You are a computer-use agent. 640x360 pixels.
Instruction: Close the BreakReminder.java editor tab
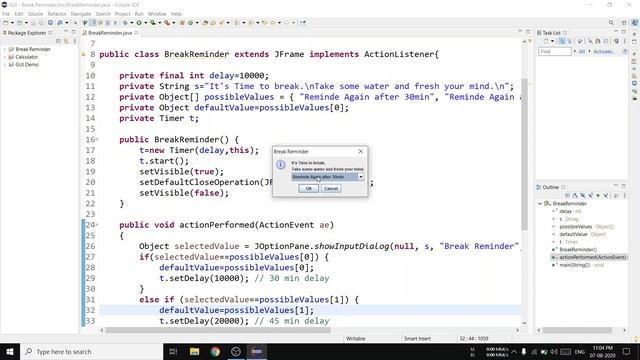(x=136, y=33)
